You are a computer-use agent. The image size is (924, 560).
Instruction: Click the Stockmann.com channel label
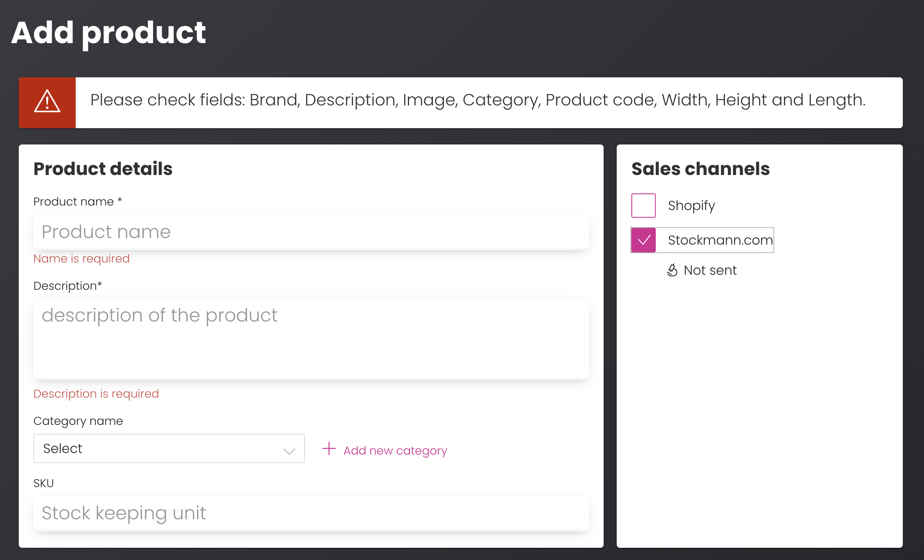(720, 240)
